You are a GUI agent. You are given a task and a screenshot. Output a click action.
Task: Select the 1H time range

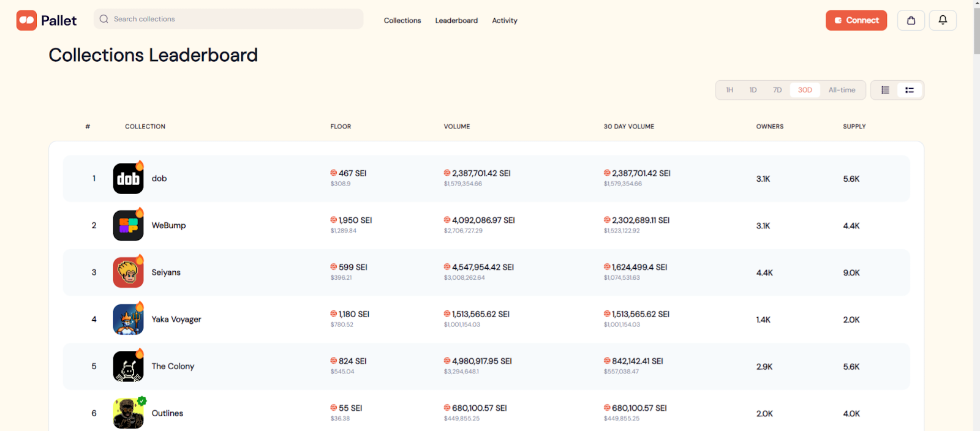[729, 90]
